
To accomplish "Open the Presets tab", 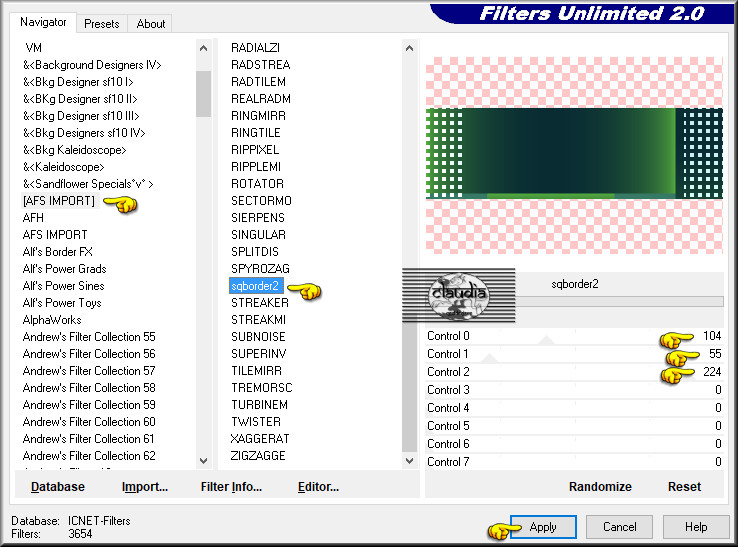I will click(102, 24).
